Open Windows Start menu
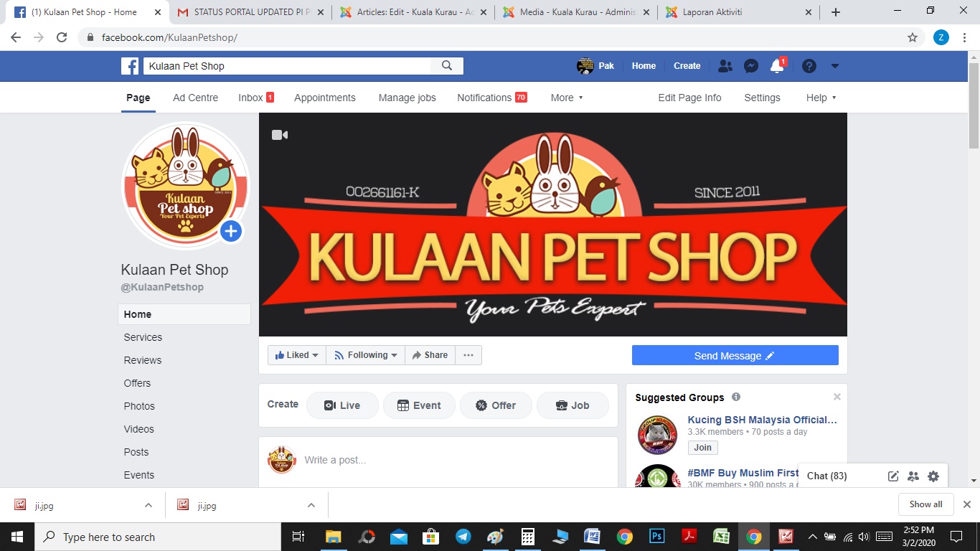This screenshot has height=551, width=980. [17, 537]
